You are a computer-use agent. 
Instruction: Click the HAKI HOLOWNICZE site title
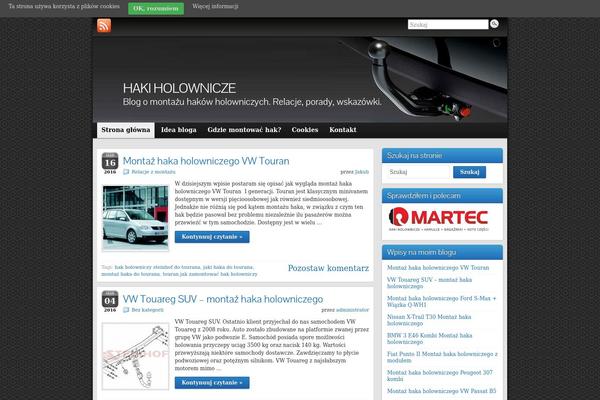(179, 88)
